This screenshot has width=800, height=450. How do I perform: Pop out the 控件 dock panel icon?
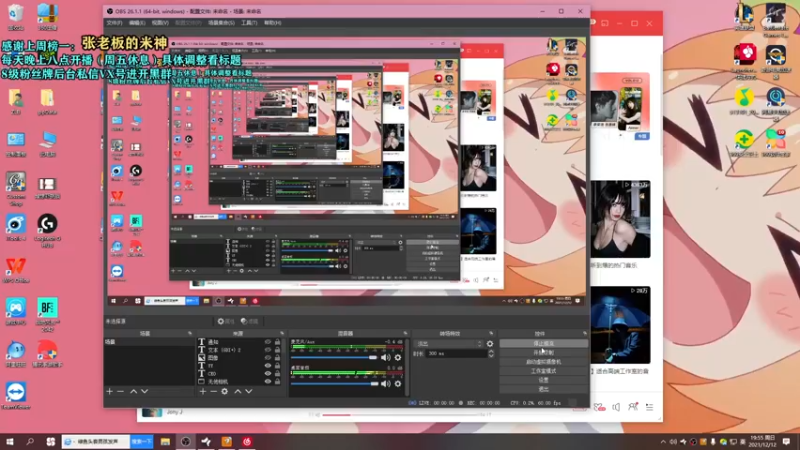pyautogui.click(x=584, y=333)
